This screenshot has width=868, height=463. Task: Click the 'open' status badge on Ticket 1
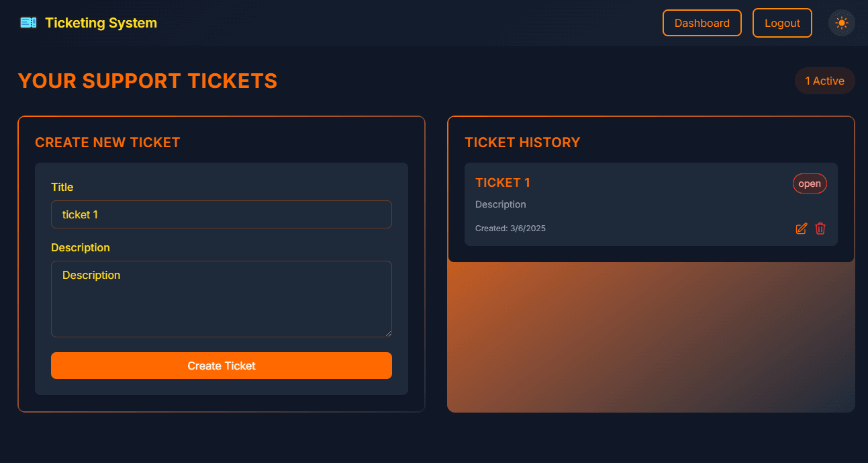coord(810,183)
